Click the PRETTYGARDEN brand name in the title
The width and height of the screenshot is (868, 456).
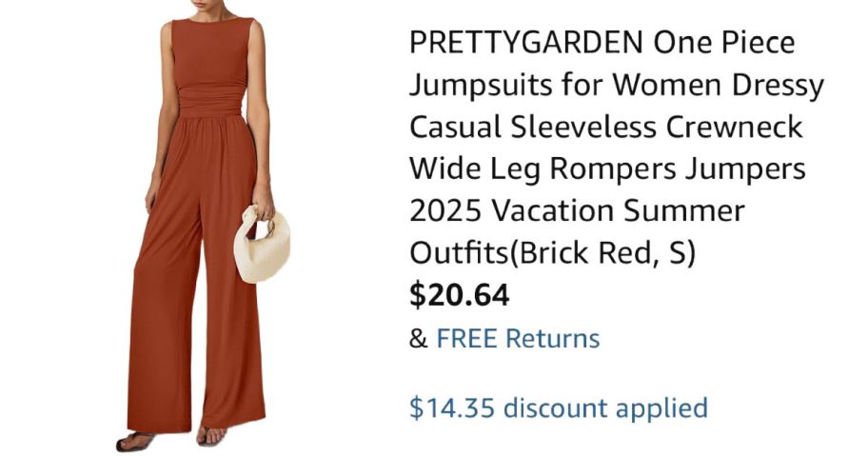[x=526, y=43]
